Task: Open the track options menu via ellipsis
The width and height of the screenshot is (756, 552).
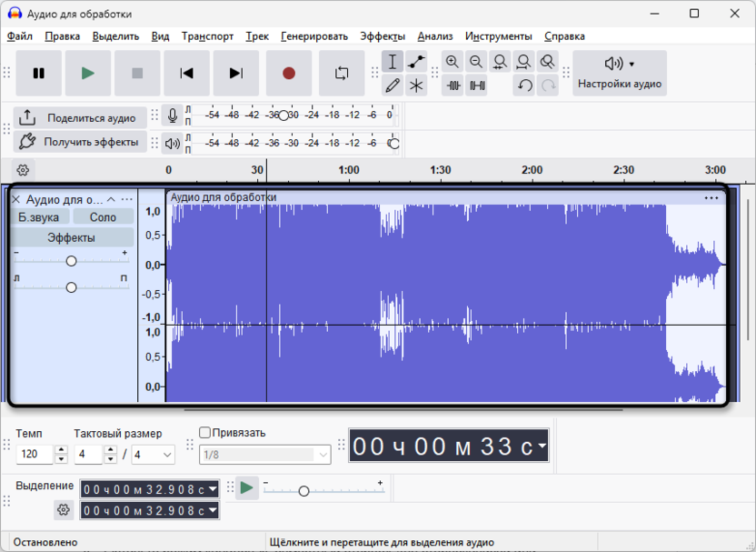Action: (x=126, y=198)
